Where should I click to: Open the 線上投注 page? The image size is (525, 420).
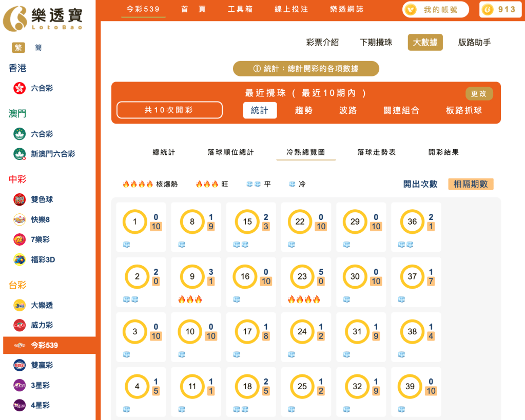tap(291, 9)
